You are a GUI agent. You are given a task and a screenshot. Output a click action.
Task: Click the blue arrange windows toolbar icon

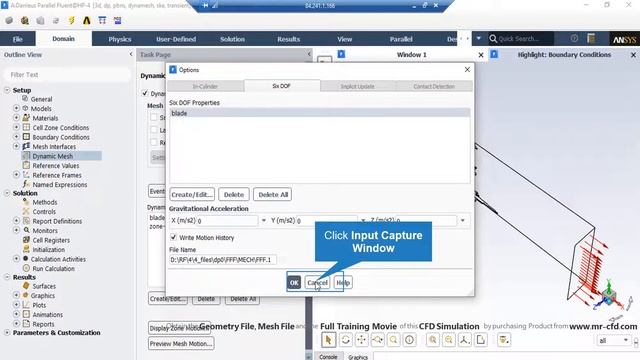point(102,20)
